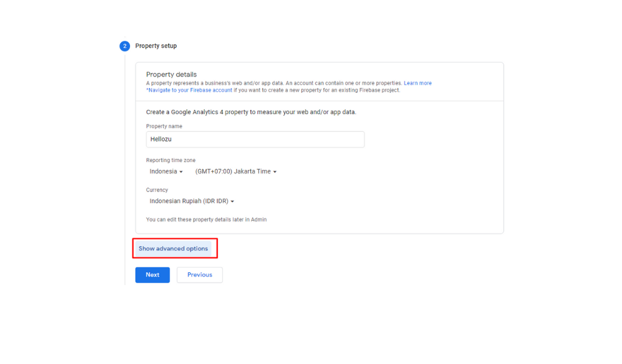Click the arrow after Indonesian Rupiah (IDR IDR)
This screenshot has width=622, height=364.
coord(233,202)
